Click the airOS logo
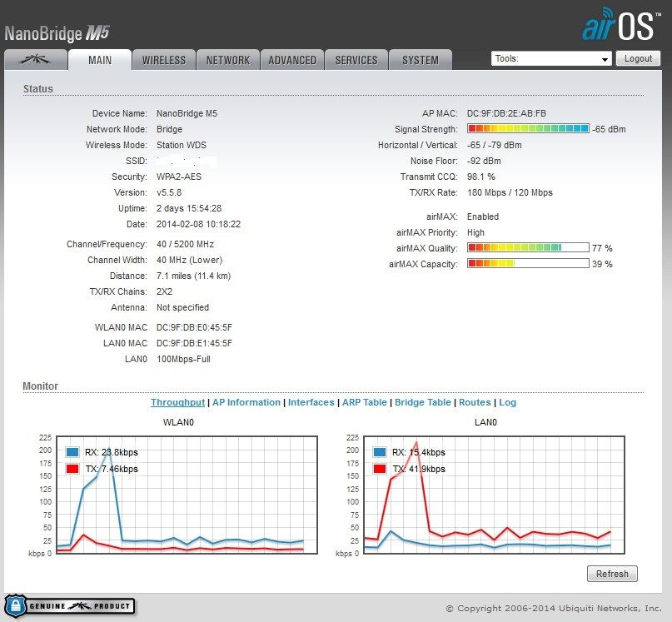 pos(620,25)
